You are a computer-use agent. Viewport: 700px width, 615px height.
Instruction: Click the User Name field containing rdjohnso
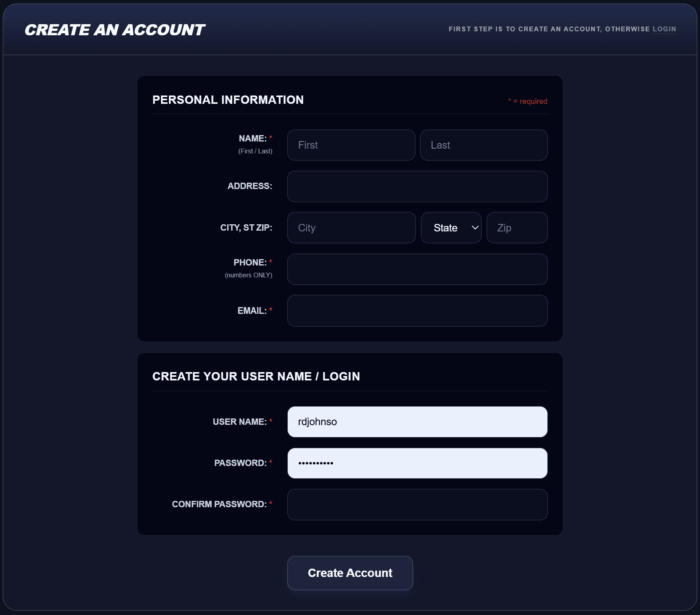417,422
